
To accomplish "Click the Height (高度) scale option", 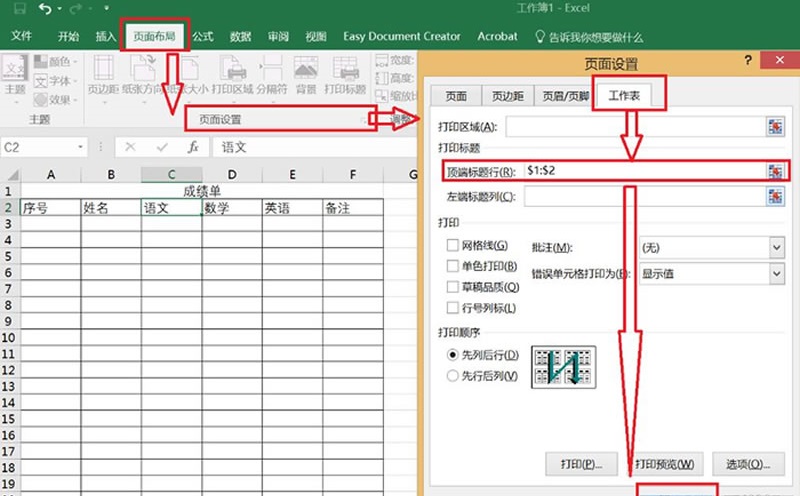I will (395, 78).
